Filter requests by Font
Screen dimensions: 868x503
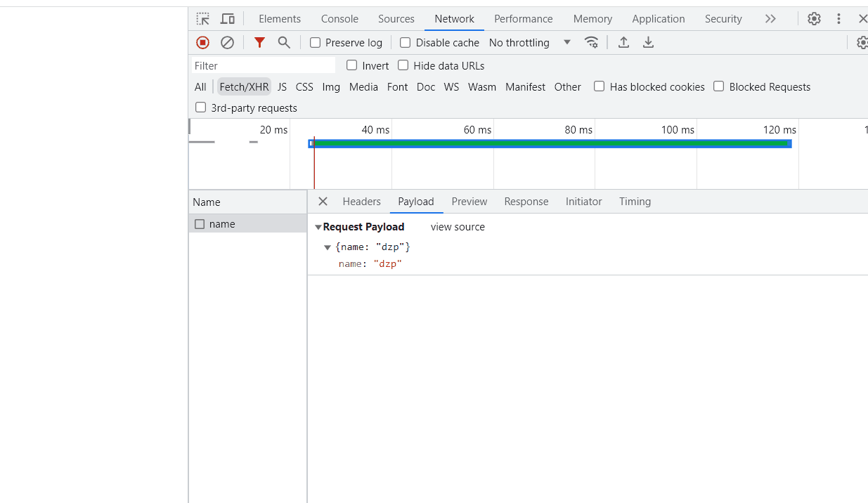pyautogui.click(x=397, y=87)
